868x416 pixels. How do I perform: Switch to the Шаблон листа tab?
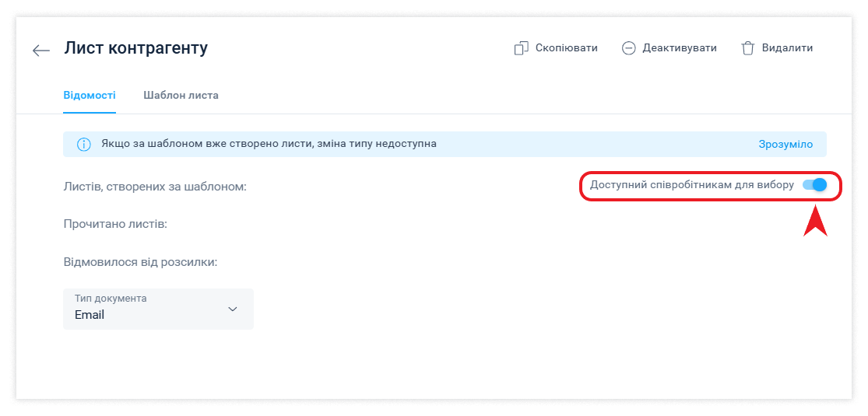tap(181, 96)
